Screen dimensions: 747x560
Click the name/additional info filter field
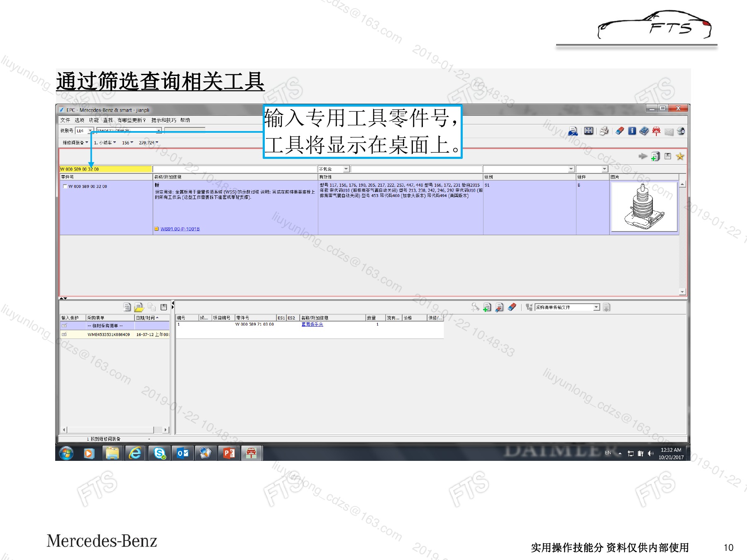pos(235,169)
